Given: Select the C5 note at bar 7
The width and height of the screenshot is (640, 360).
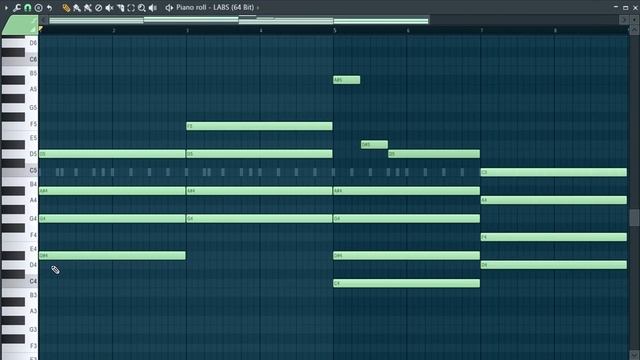Looking at the screenshot, I should coord(554,172).
